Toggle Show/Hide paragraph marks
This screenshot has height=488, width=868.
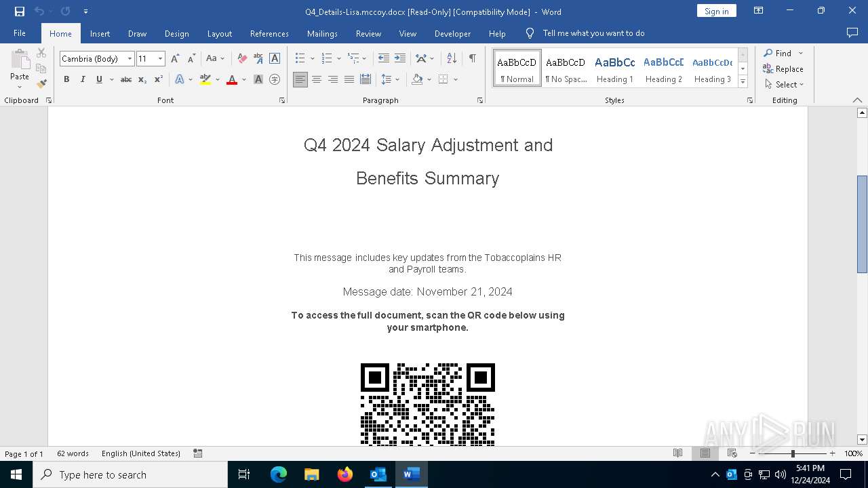coord(472,59)
